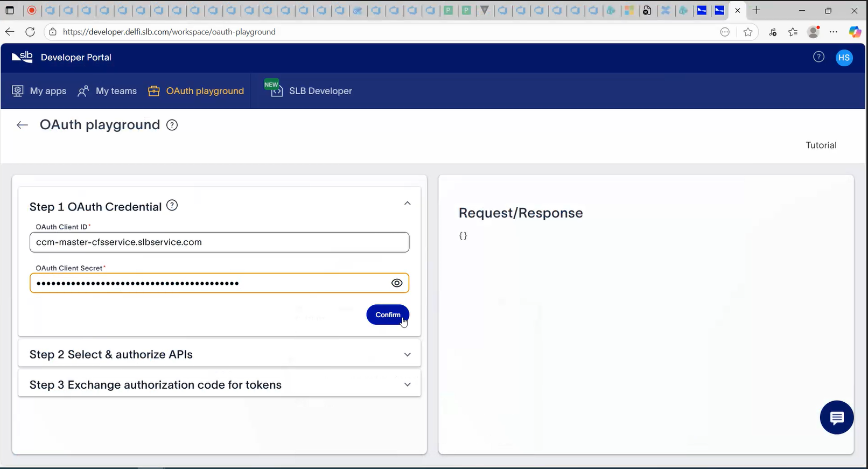Click the Request/Response heading
The height and width of the screenshot is (469, 868).
coord(521,213)
